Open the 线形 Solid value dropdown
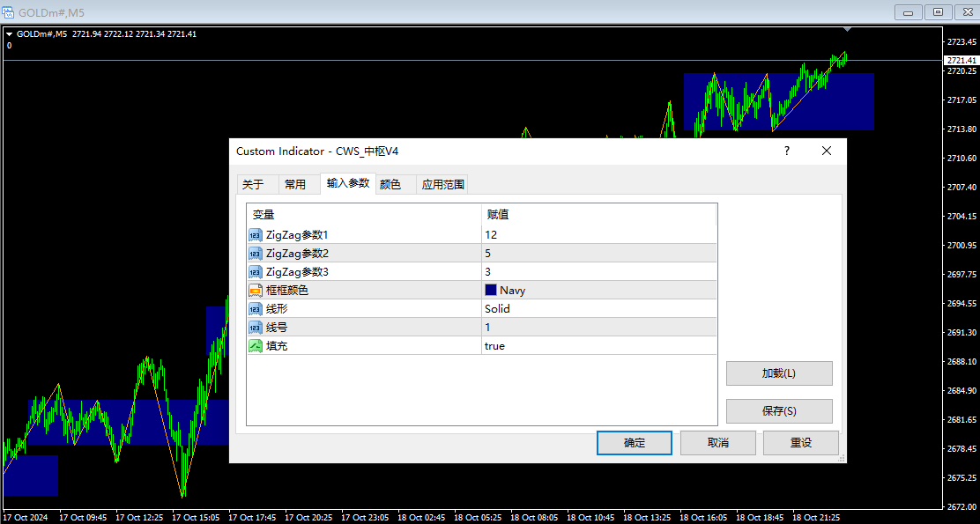Image resolution: width=980 pixels, height=524 pixels. click(x=598, y=309)
